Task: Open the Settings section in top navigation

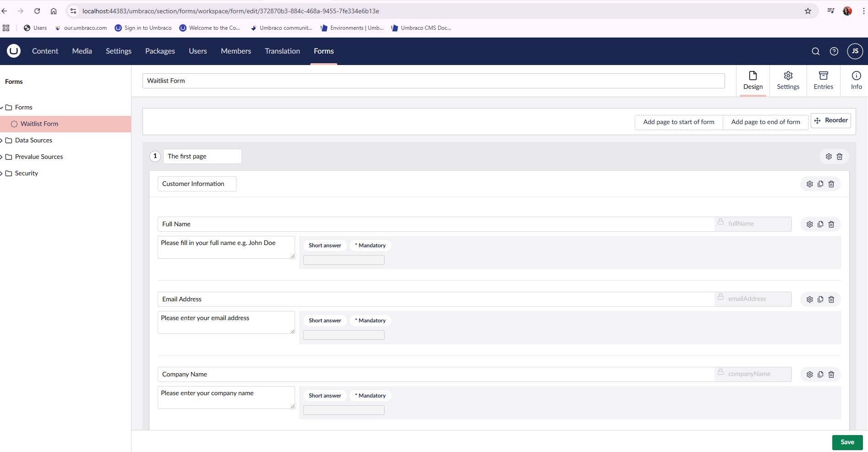Action: (118, 51)
